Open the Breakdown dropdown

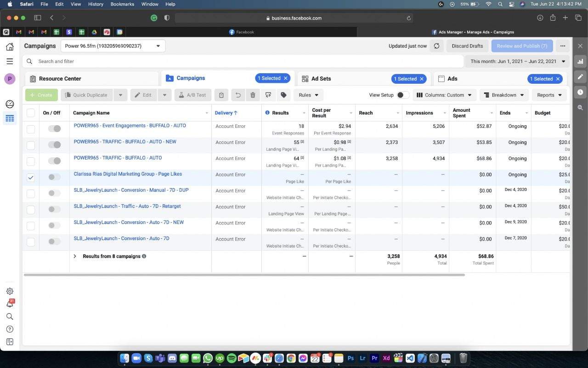point(504,95)
